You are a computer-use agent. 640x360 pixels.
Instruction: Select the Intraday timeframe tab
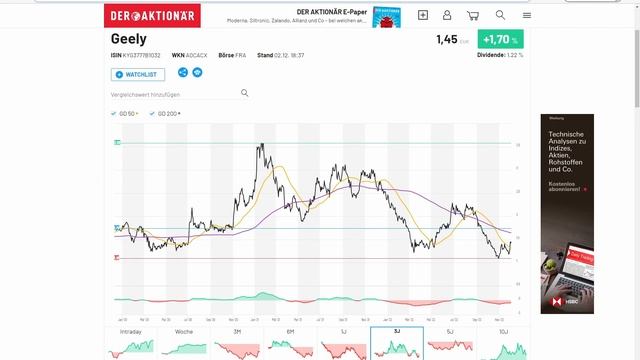click(x=131, y=343)
